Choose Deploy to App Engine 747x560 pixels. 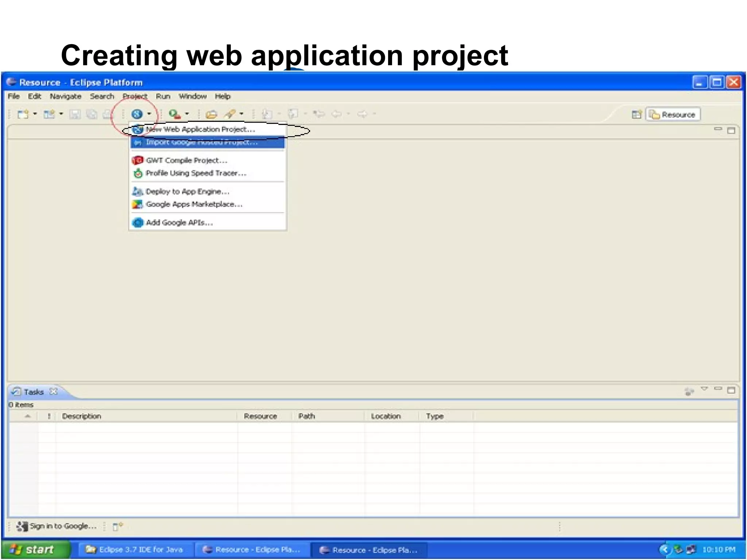point(207,191)
